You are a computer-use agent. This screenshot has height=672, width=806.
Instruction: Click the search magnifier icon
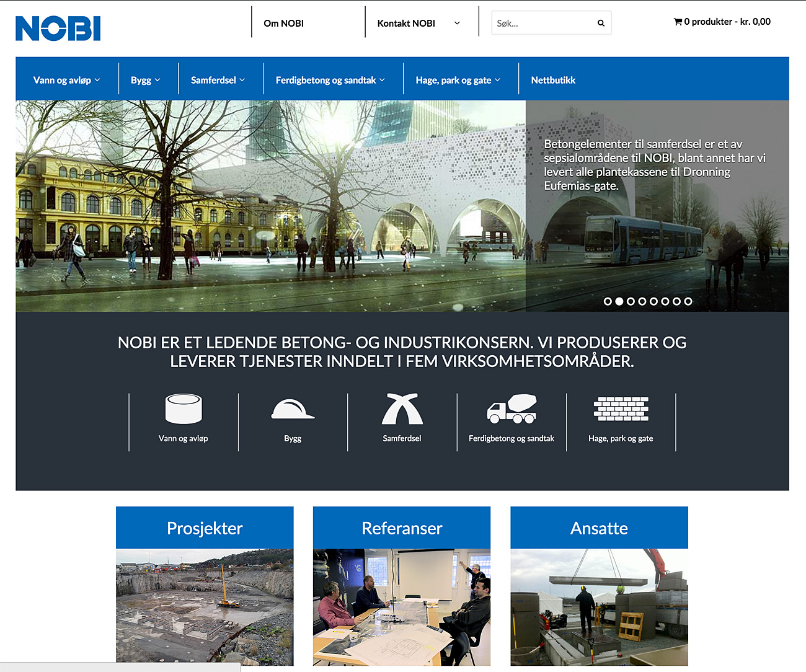click(x=601, y=23)
